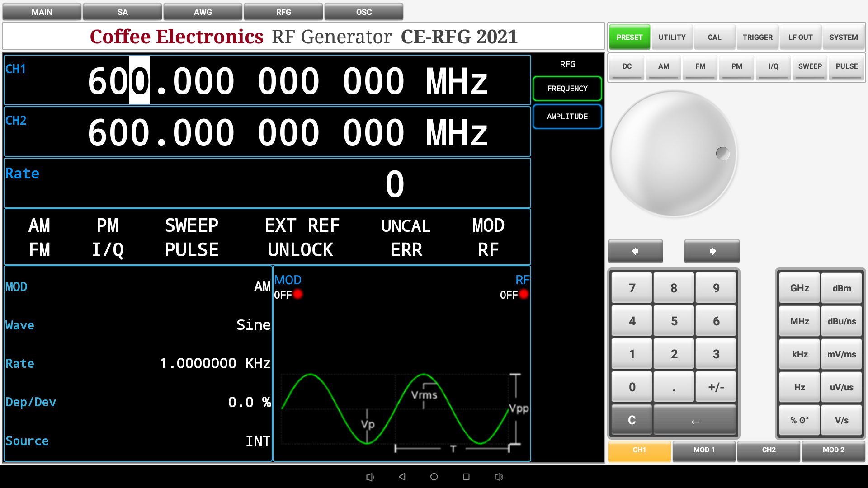Choose the percent/degree unit key

pyautogui.click(x=800, y=420)
